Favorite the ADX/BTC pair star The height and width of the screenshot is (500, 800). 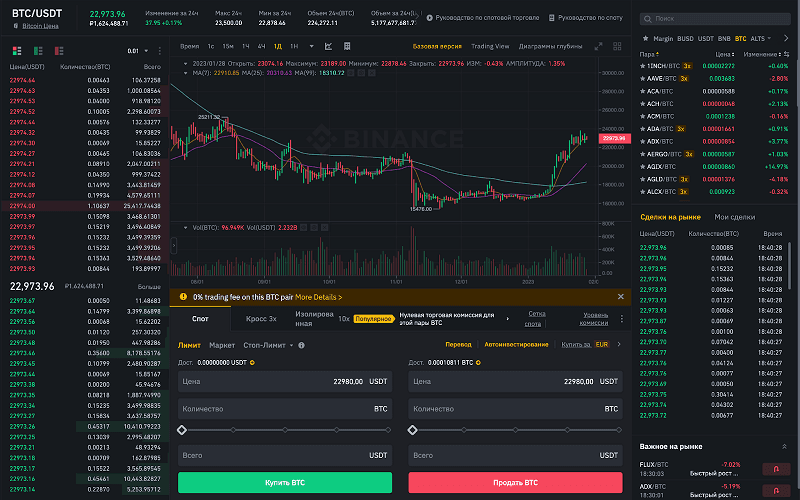(x=643, y=141)
